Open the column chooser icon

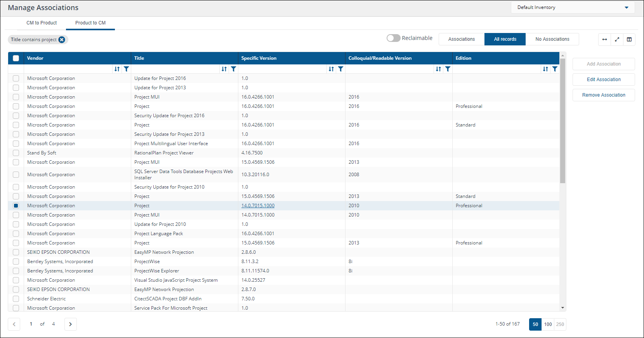pos(629,39)
